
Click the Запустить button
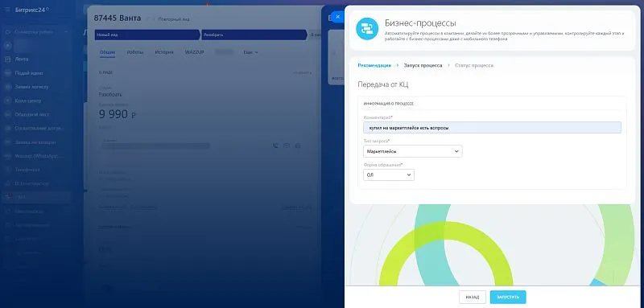coord(508,297)
